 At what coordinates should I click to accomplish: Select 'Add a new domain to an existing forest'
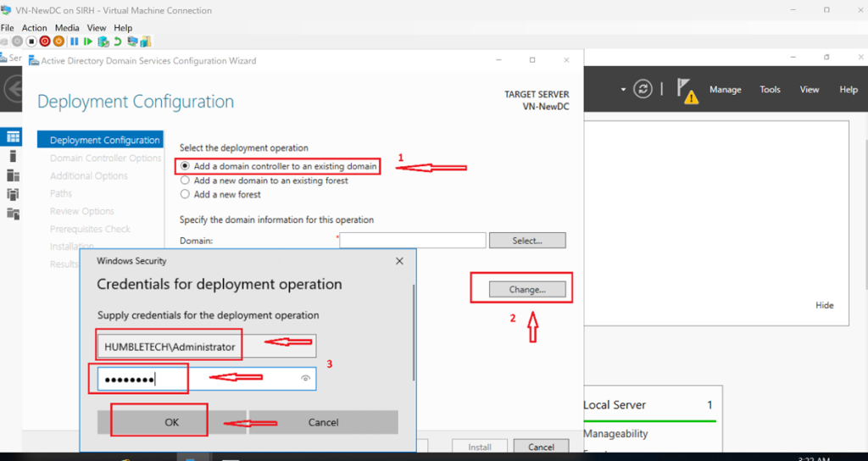click(x=186, y=181)
